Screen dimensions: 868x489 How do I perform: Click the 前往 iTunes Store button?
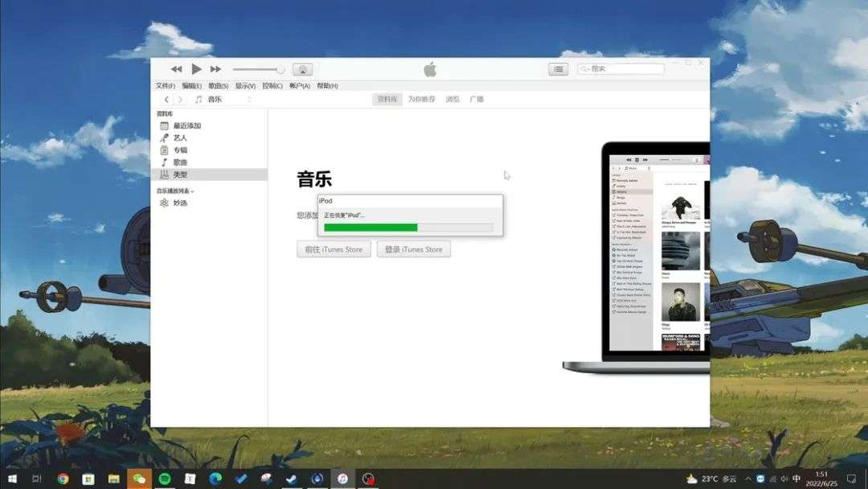(x=334, y=249)
